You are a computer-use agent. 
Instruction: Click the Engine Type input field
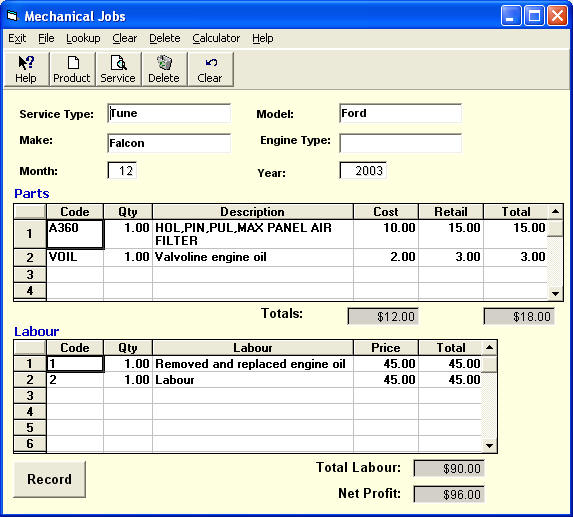(x=400, y=143)
